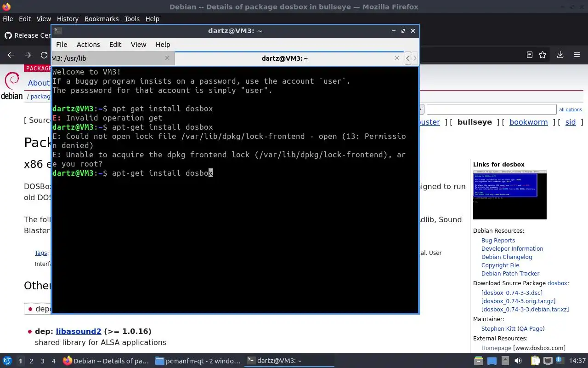Click terminal window icon in title bar

click(57, 31)
